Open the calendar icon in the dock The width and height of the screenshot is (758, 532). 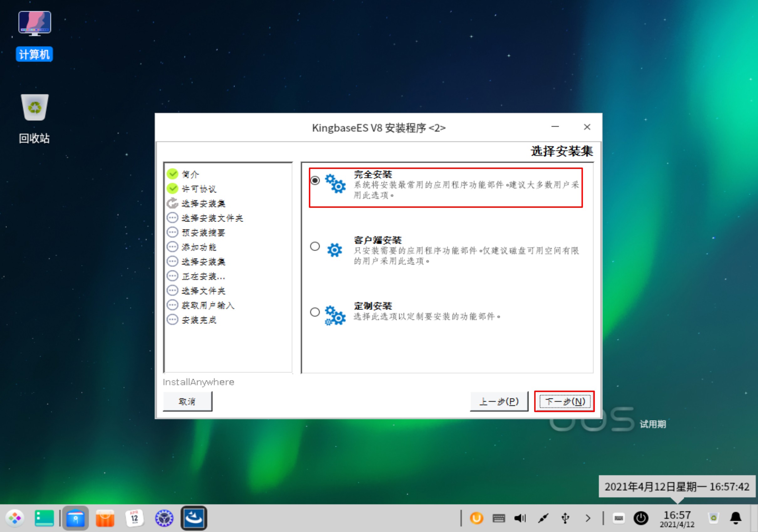tap(134, 518)
